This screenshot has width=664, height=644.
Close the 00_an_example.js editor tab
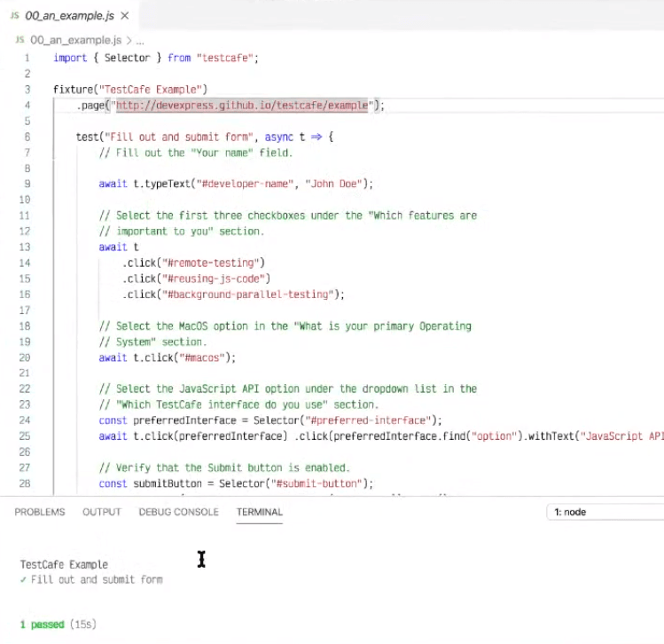[x=123, y=16]
